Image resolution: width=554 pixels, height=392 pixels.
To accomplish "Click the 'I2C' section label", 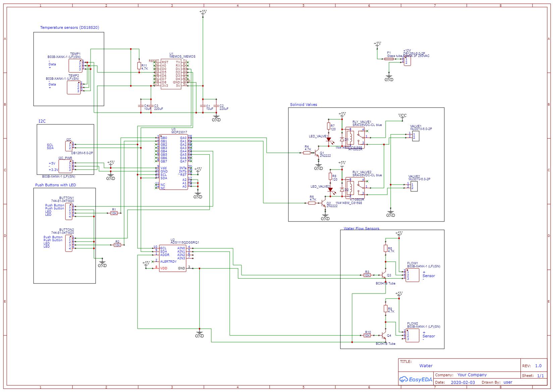I will (x=42, y=121).
